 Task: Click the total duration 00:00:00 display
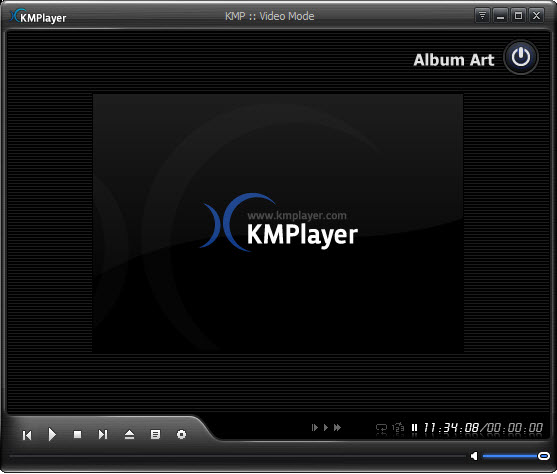tap(514, 428)
